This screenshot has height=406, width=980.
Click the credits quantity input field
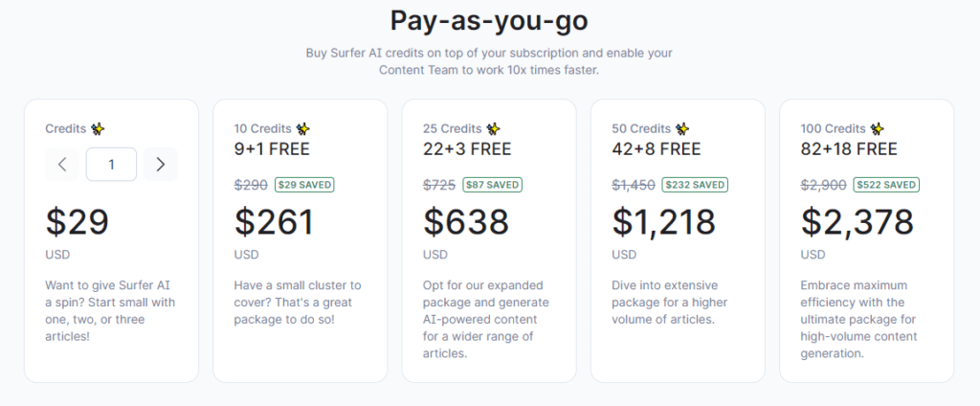[x=111, y=165]
